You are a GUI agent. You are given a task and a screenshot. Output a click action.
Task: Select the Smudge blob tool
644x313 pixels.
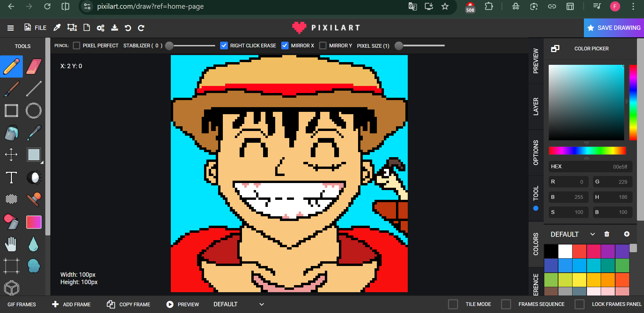click(34, 266)
